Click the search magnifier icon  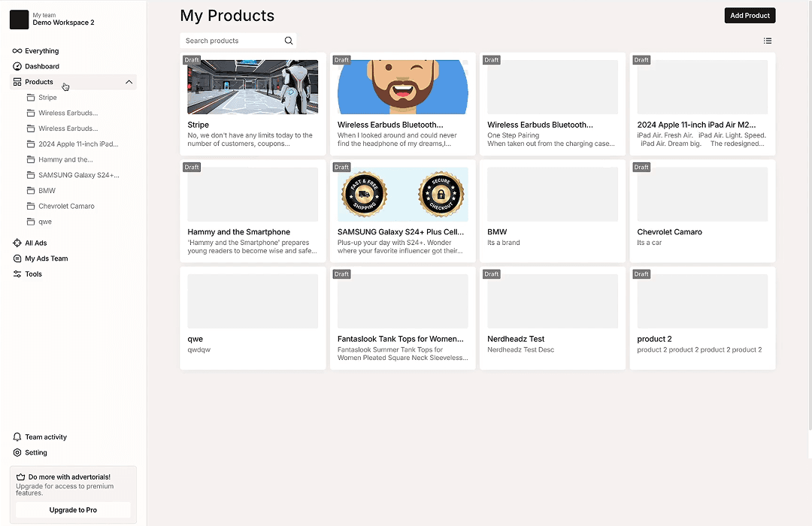[x=289, y=41]
